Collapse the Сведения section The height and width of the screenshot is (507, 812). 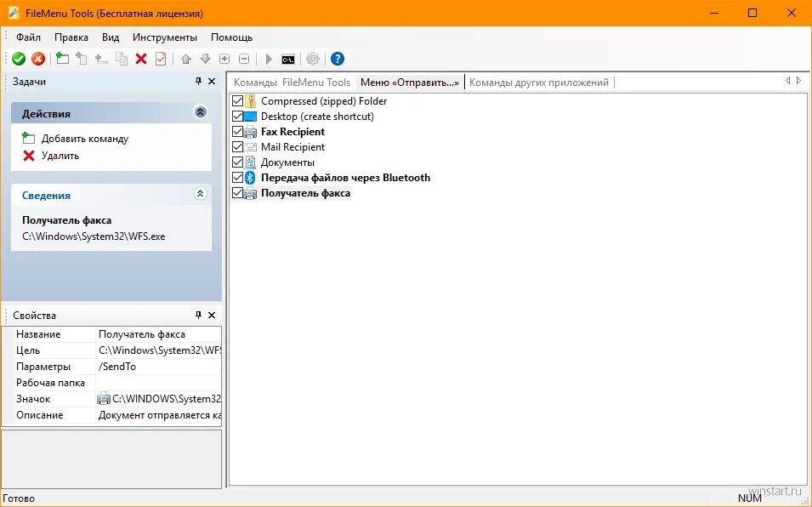[x=201, y=194]
